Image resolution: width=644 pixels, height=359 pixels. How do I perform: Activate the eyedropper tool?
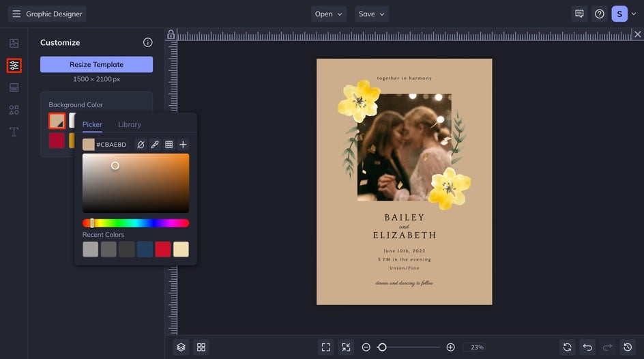pyautogui.click(x=155, y=145)
